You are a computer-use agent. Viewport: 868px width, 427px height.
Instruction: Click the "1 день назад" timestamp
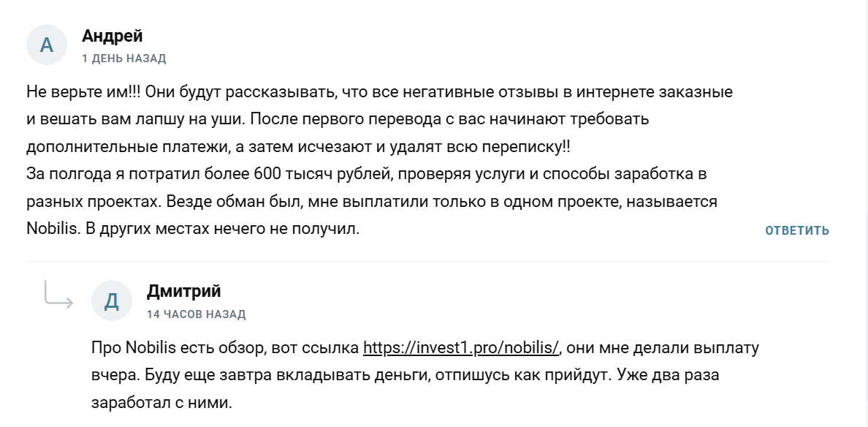coord(123,58)
